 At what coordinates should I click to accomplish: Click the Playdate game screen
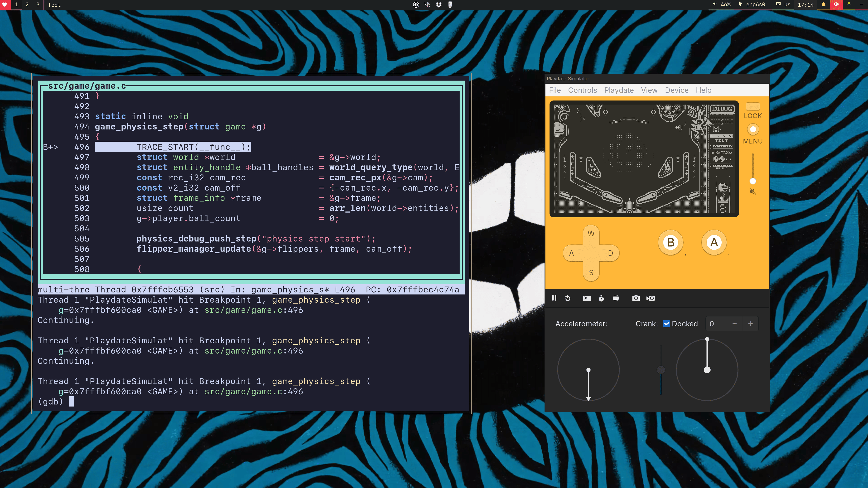644,159
